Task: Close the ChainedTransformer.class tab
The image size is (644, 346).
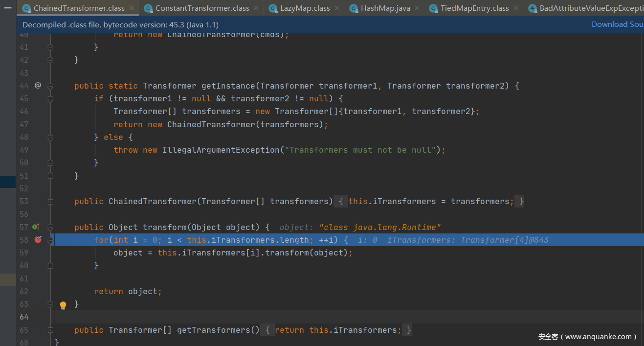Action: 133,8
